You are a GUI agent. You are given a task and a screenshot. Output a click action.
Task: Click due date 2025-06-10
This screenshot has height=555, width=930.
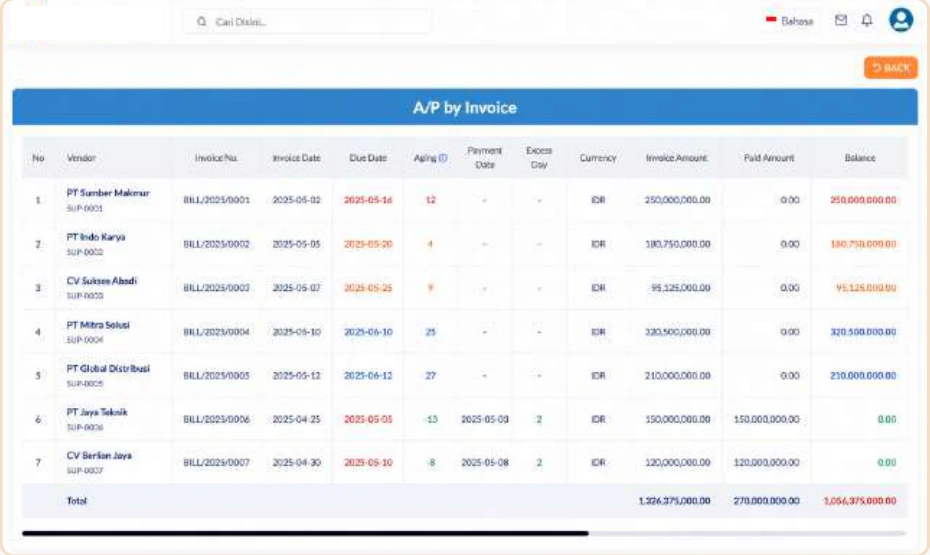click(x=368, y=332)
